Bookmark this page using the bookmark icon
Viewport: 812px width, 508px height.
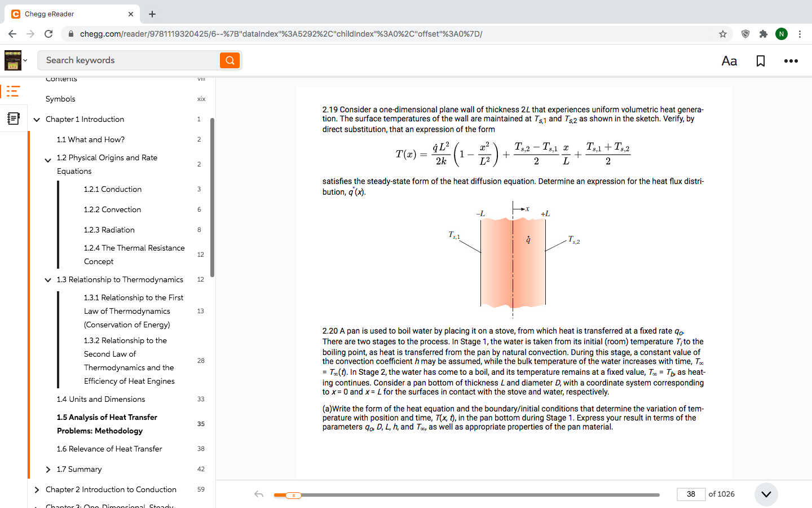[x=760, y=60]
